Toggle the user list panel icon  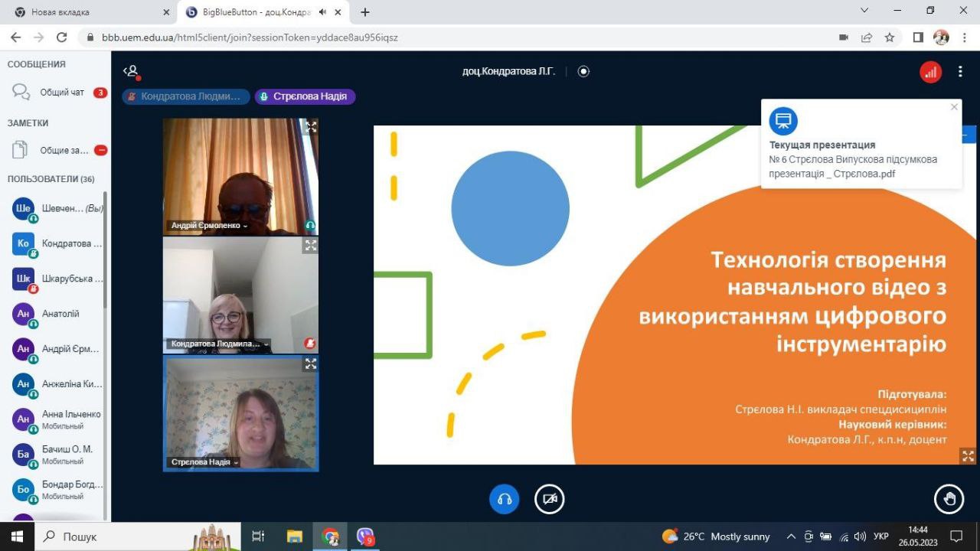click(132, 71)
